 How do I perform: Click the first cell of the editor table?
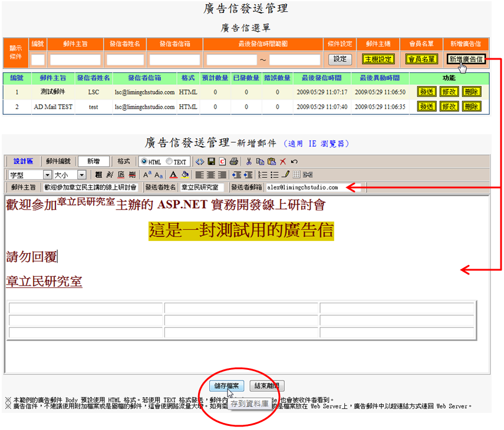coord(86,307)
